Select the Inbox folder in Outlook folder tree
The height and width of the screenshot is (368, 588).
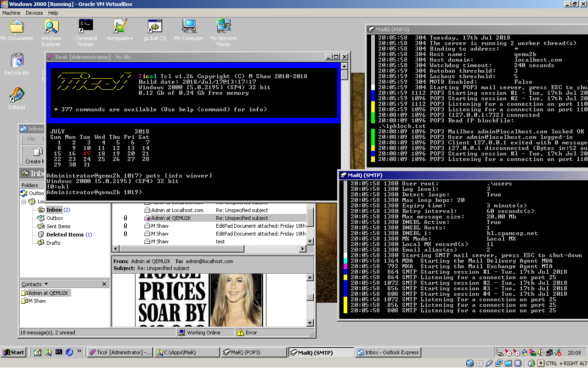click(x=54, y=210)
